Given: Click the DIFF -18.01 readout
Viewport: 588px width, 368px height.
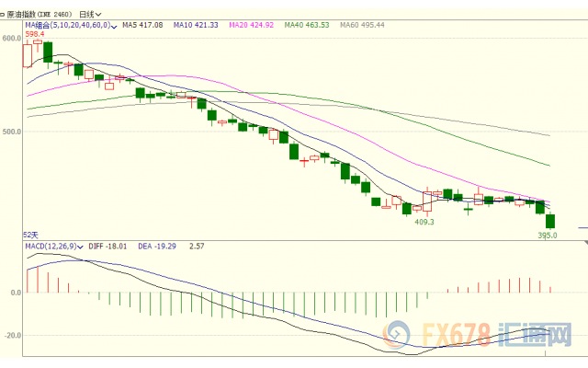Looking at the screenshot, I should pos(107,247).
